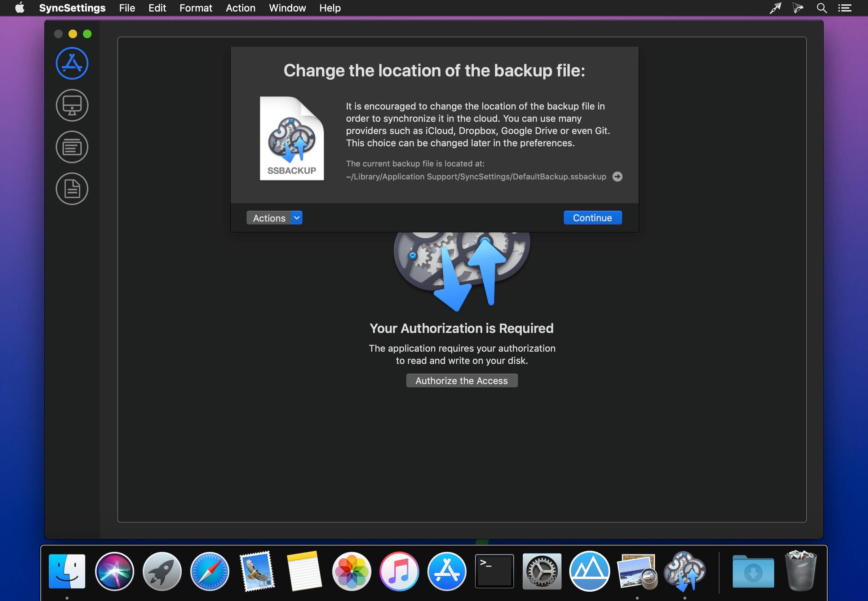Viewport: 868px width, 601px height.
Task: Open the File menu
Action: click(127, 8)
